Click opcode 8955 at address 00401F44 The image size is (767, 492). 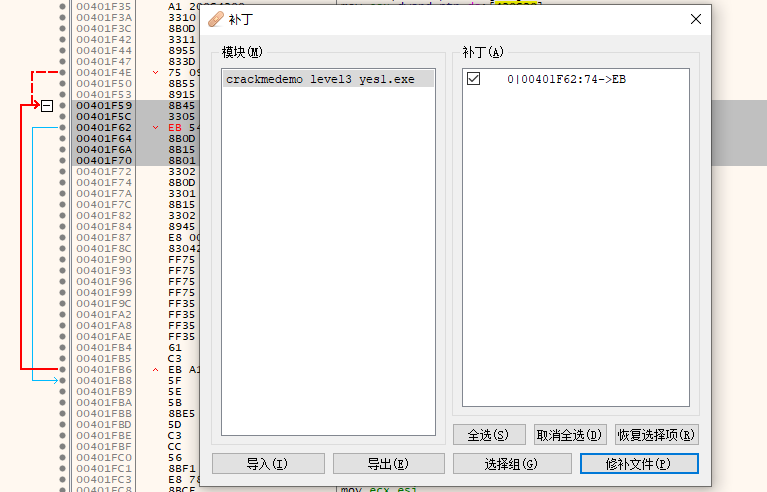point(181,50)
